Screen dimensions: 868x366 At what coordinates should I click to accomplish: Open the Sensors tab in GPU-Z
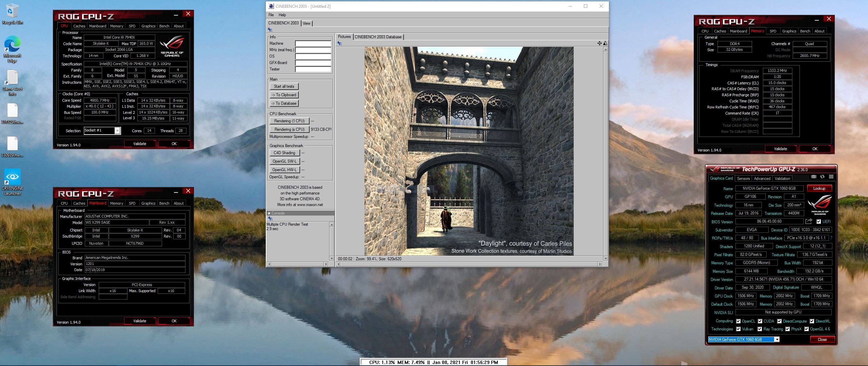[743, 179]
